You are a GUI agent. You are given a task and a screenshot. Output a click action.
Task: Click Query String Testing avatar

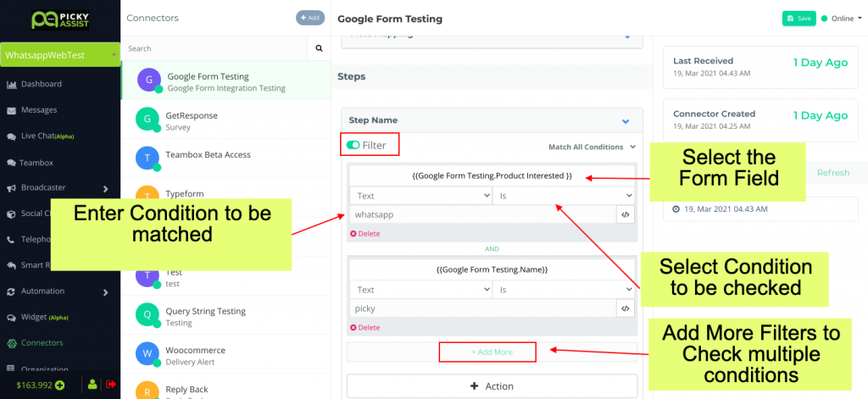[147, 315]
